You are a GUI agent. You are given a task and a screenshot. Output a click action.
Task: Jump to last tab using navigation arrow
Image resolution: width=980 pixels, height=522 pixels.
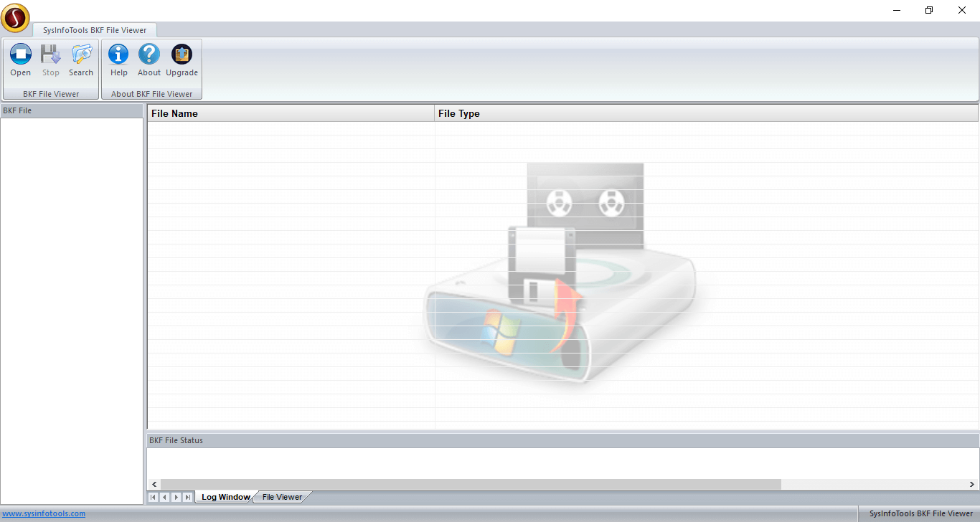(x=188, y=497)
